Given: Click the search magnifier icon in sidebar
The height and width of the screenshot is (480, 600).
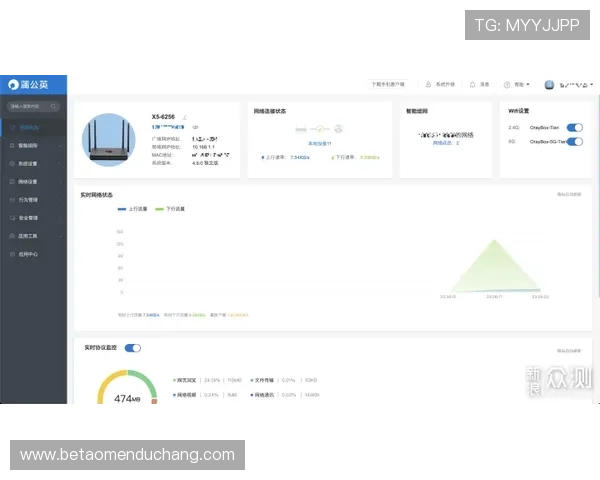Looking at the screenshot, I should click(x=55, y=106).
